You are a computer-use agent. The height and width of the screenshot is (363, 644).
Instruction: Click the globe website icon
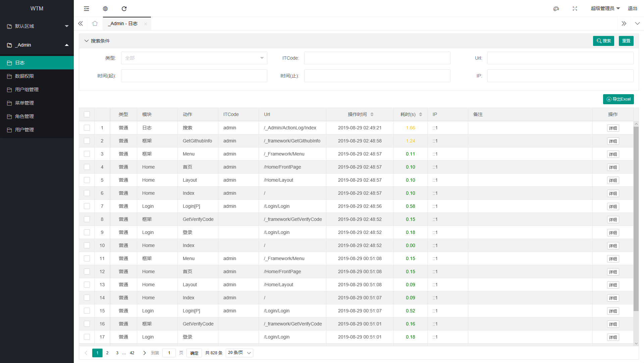[105, 9]
